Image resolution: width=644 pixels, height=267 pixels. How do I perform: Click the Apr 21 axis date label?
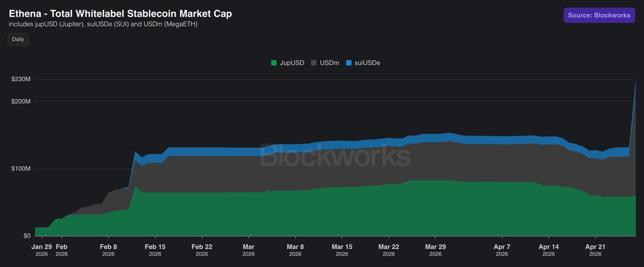coord(595,250)
